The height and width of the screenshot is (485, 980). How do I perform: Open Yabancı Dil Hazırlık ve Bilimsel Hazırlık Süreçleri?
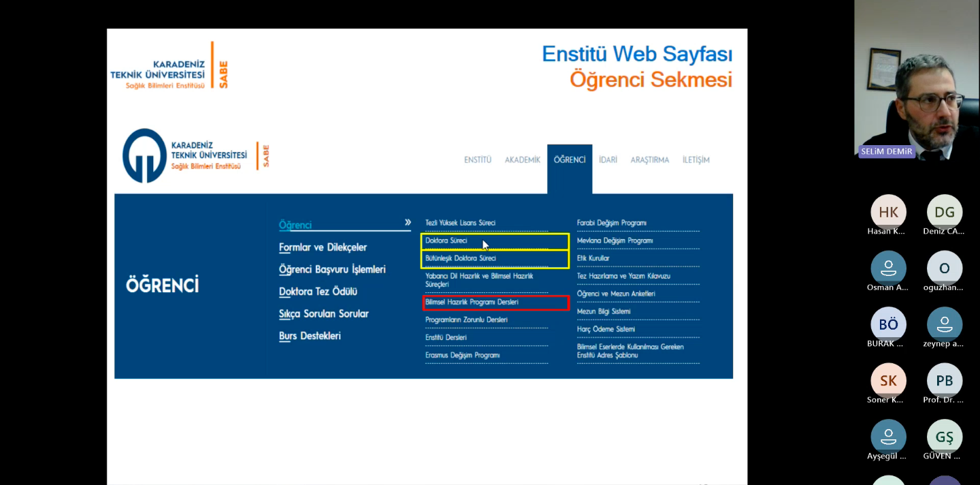point(479,280)
